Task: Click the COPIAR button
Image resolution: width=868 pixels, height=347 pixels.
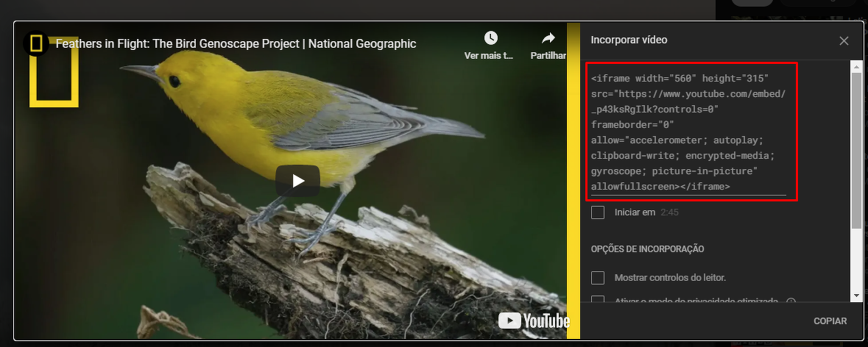Action: (x=830, y=321)
